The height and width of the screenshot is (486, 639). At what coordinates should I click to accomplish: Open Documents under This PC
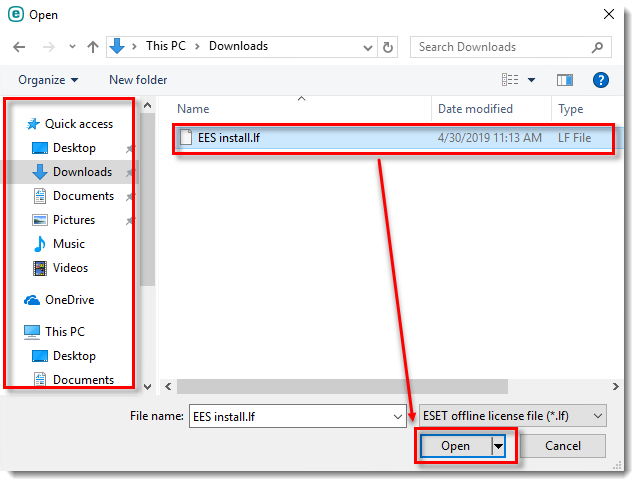point(83,380)
